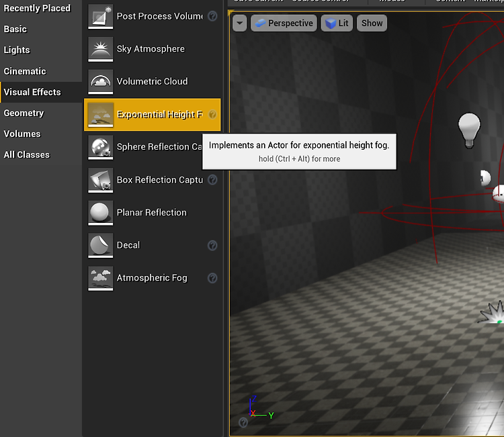
Task: Click the Planar Reflection sphere icon
Action: tap(101, 213)
